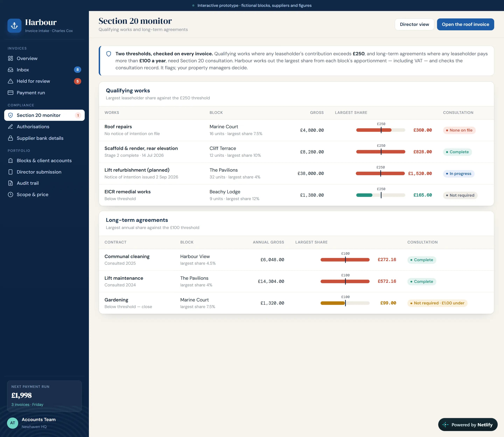Click the £572.16 annual share value
This screenshot has width=504, height=437.
pyautogui.click(x=387, y=281)
